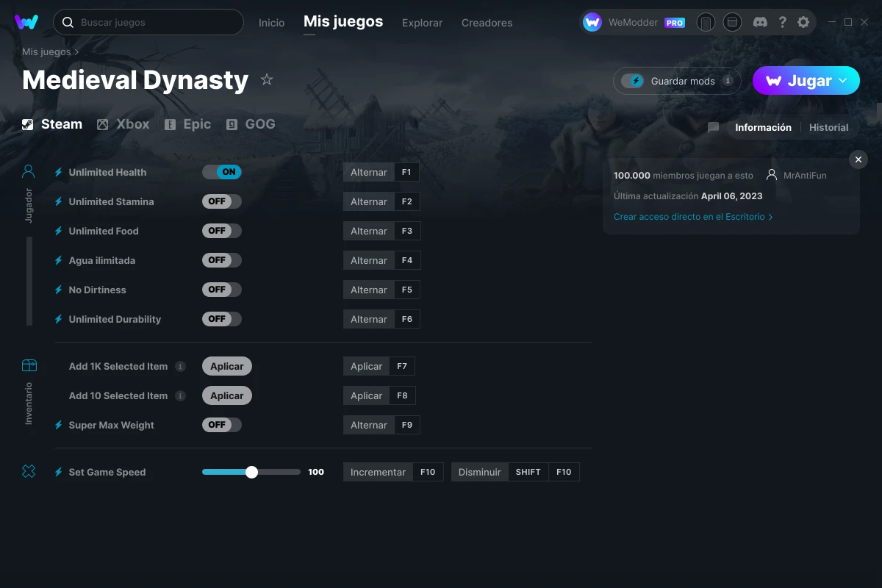Click lightning icon beside Unlimited Health

click(x=59, y=172)
